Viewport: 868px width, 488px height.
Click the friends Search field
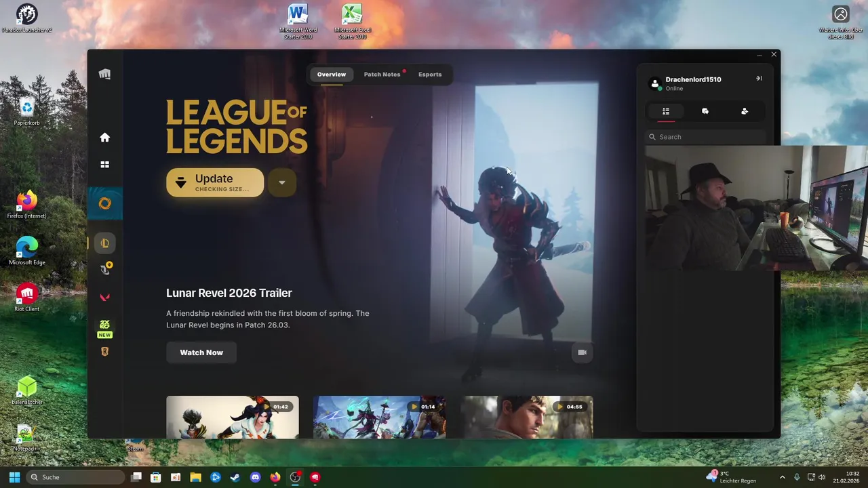pyautogui.click(x=706, y=137)
